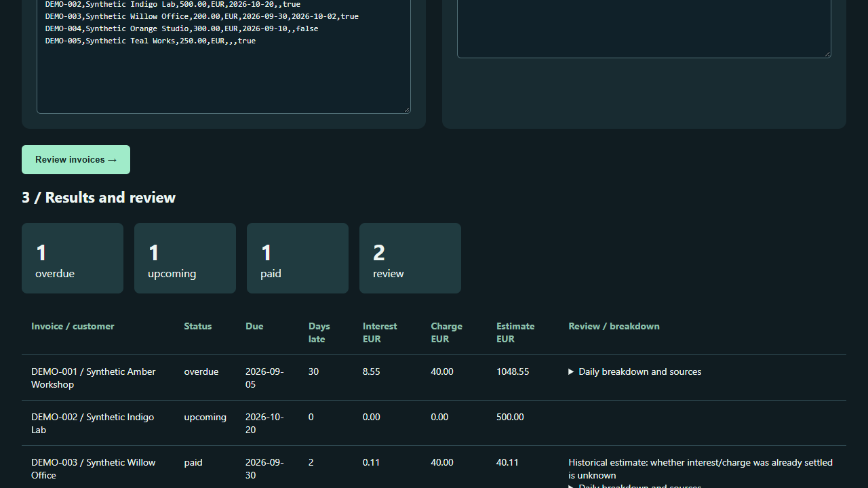Image resolution: width=868 pixels, height=488 pixels.
Task: Click estimate value "500.00" in DEMO-002 row
Action: coord(510,417)
